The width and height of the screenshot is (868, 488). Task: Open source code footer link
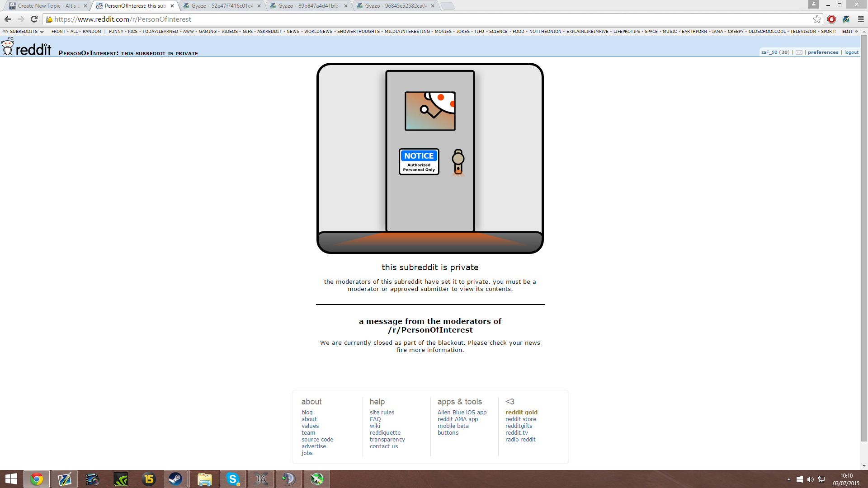317,439
